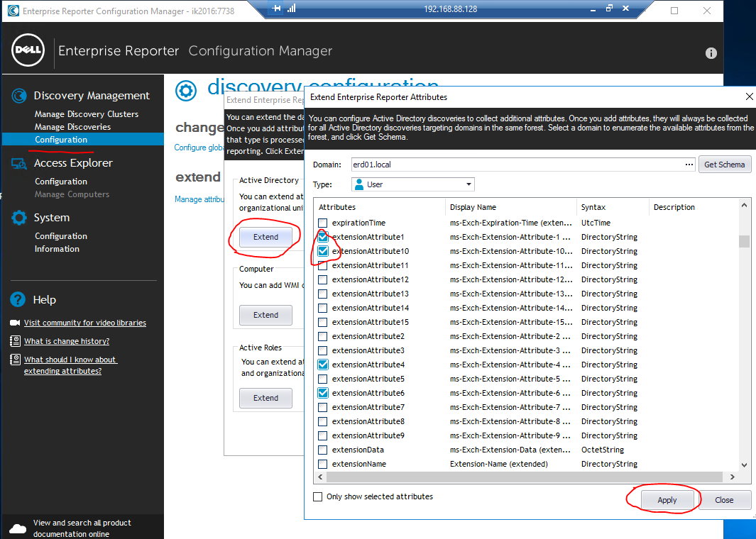Check the extensionAttribute12 checkbox
The height and width of the screenshot is (539, 756).
pos(322,280)
